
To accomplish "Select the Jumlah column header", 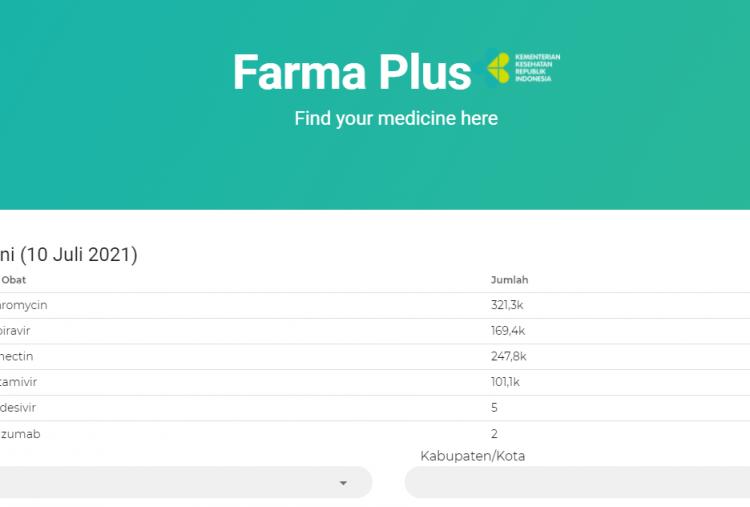I will click(x=509, y=280).
